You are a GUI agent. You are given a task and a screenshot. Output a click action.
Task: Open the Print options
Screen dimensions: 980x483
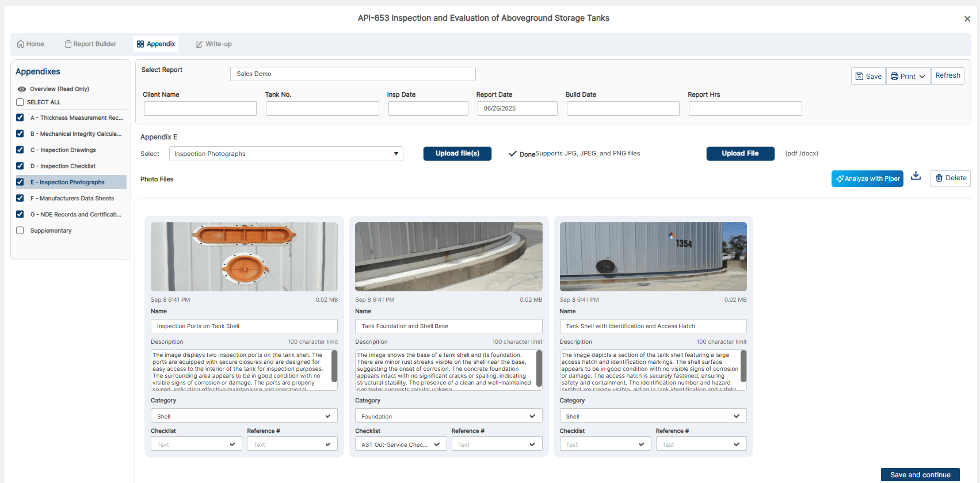(x=907, y=77)
